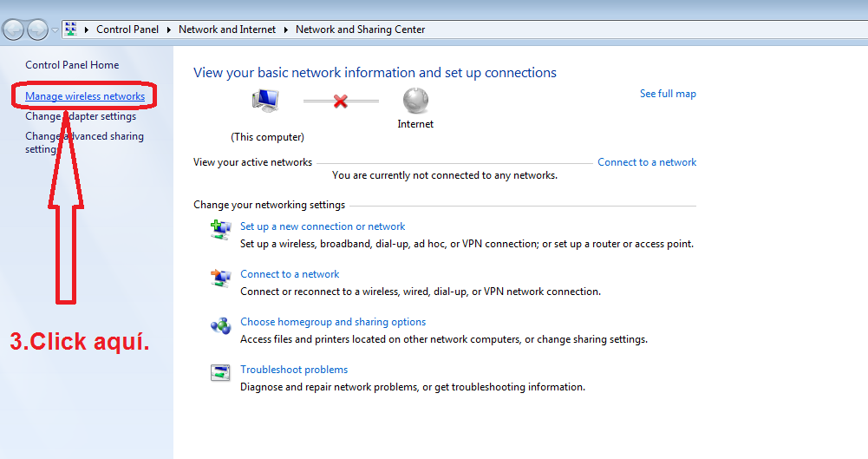Click the forward navigation arrow button

[x=37, y=30]
